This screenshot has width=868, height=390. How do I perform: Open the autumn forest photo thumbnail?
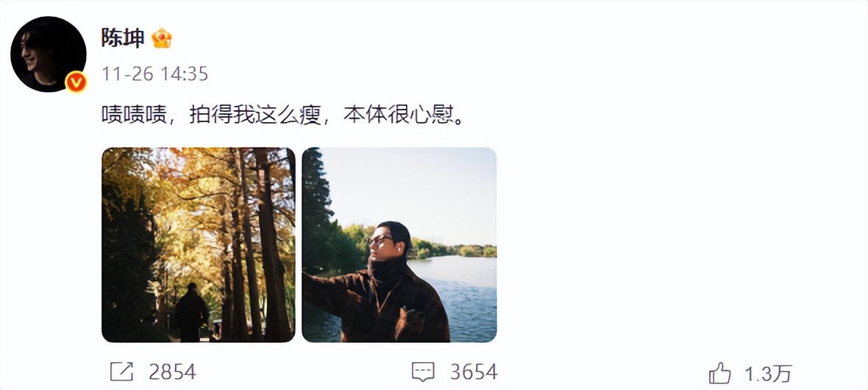(x=198, y=245)
